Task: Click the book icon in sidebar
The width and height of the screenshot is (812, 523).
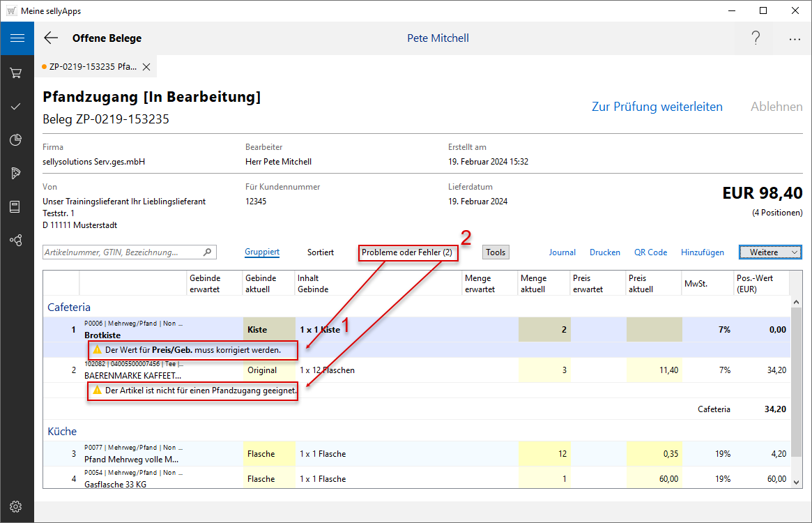Action: click(17, 206)
